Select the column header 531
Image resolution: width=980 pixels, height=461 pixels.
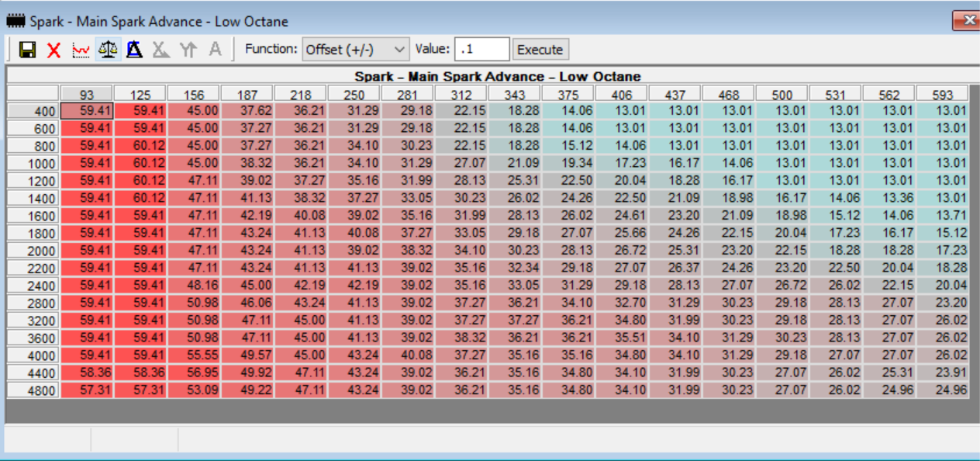pyautogui.click(x=836, y=95)
